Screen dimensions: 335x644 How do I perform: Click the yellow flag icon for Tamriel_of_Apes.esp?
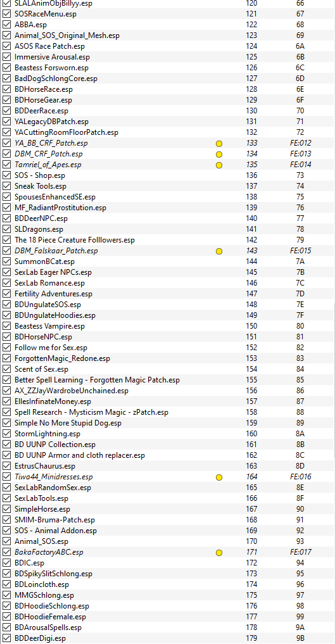coord(219,165)
